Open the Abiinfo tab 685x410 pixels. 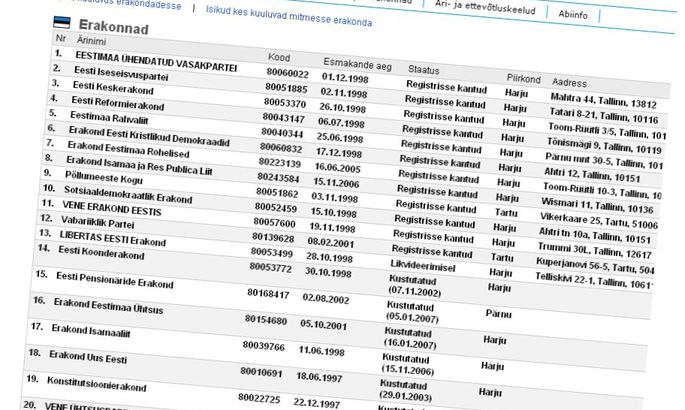click(x=573, y=14)
